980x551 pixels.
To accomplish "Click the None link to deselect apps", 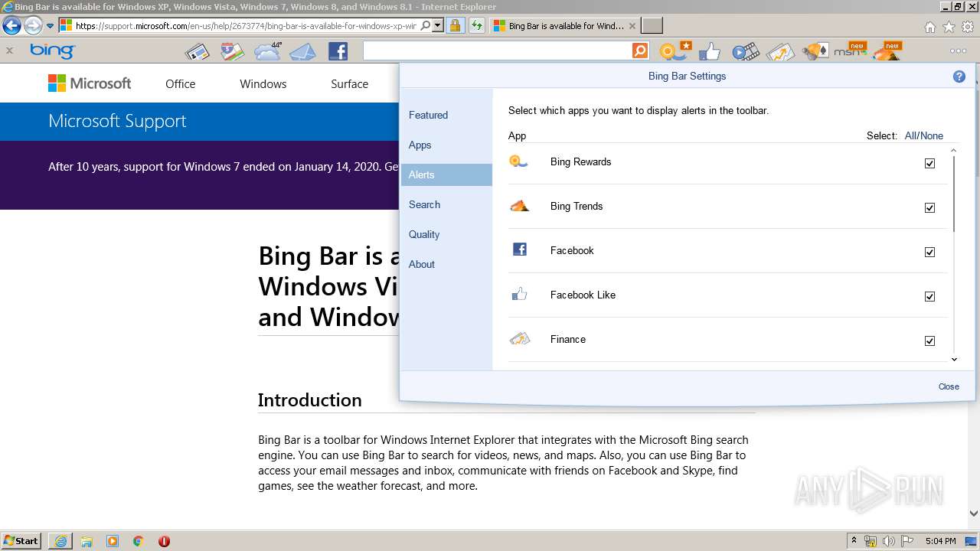I will pos(932,135).
